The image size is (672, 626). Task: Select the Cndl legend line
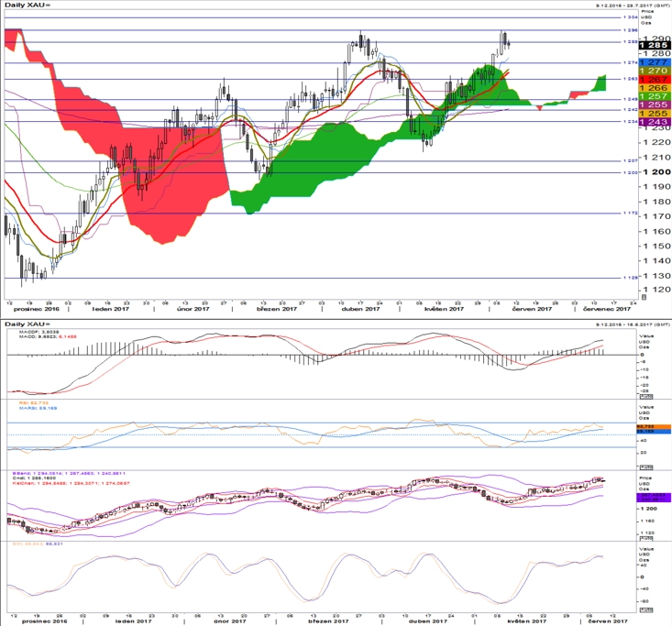click(x=34, y=478)
